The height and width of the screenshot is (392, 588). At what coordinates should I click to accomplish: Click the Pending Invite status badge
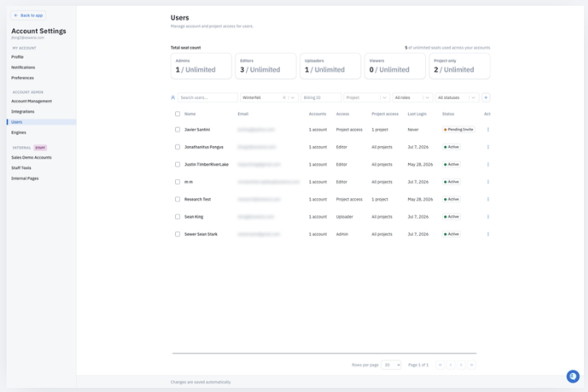pyautogui.click(x=458, y=130)
